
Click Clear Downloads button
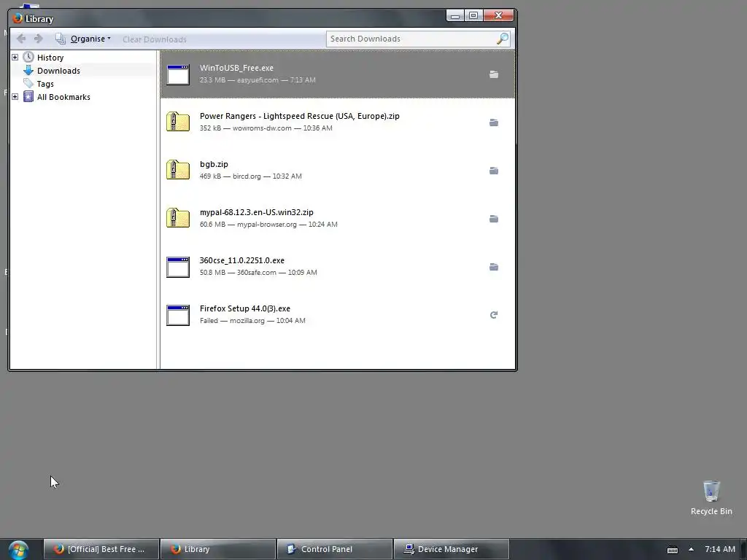click(x=155, y=39)
